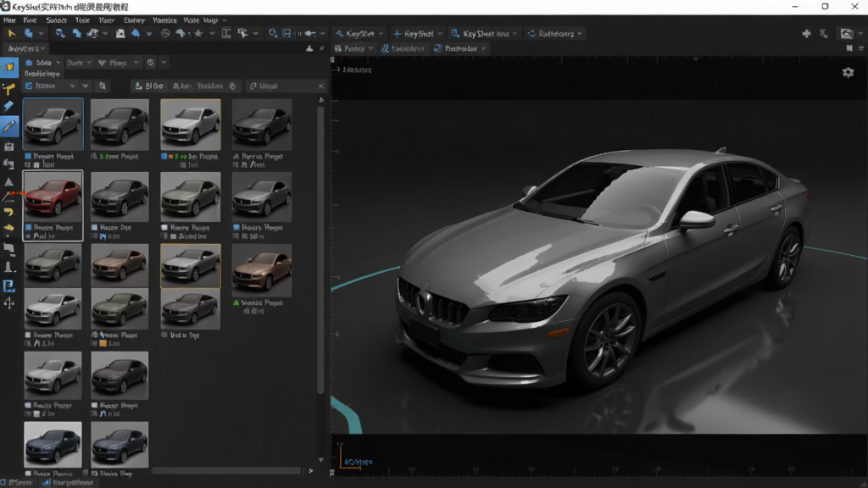
Task: Select the yellow hammer tool in left sidebar
Action: 8,88
